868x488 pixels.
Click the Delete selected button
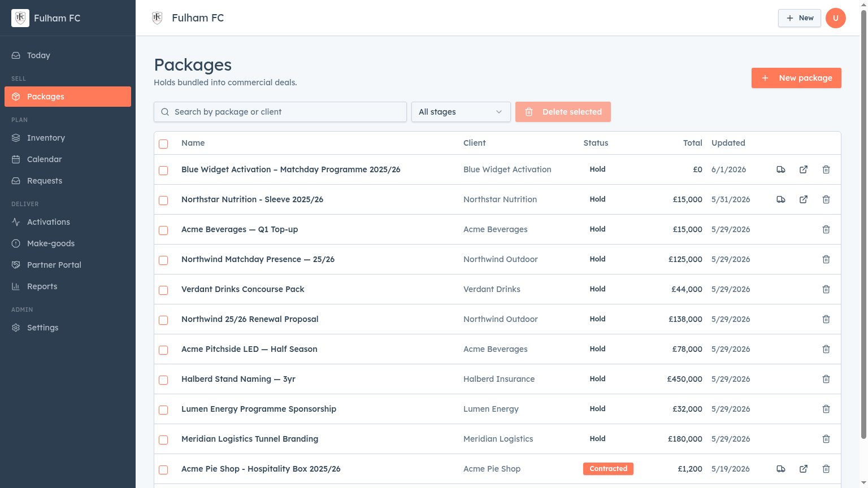click(x=563, y=112)
